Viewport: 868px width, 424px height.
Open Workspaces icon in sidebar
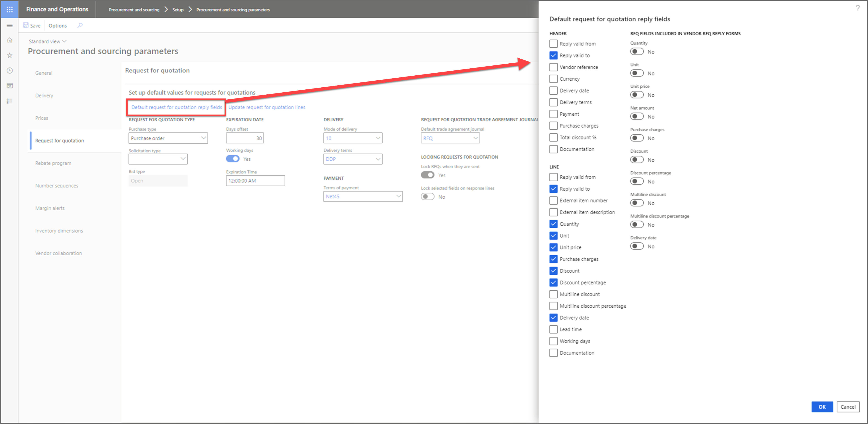tap(10, 86)
